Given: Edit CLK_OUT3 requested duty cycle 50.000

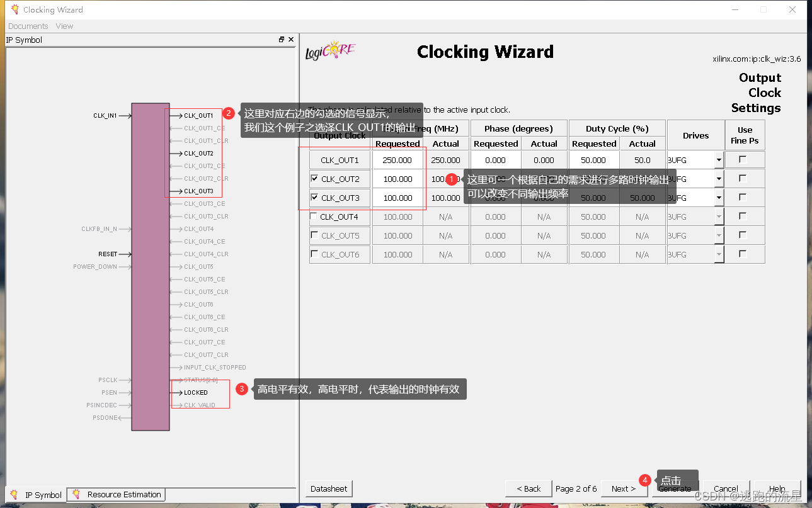Looking at the screenshot, I should point(593,198).
